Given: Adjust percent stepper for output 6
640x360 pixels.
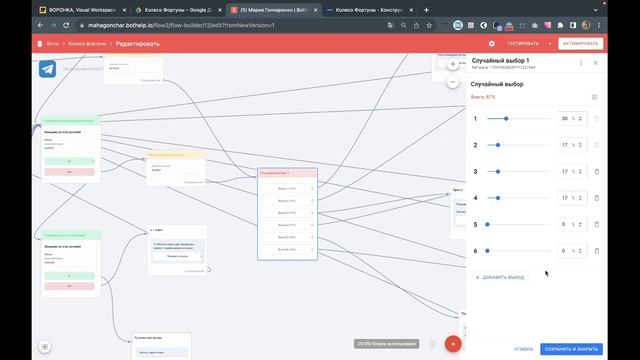Looking at the screenshot, I should point(580,251).
